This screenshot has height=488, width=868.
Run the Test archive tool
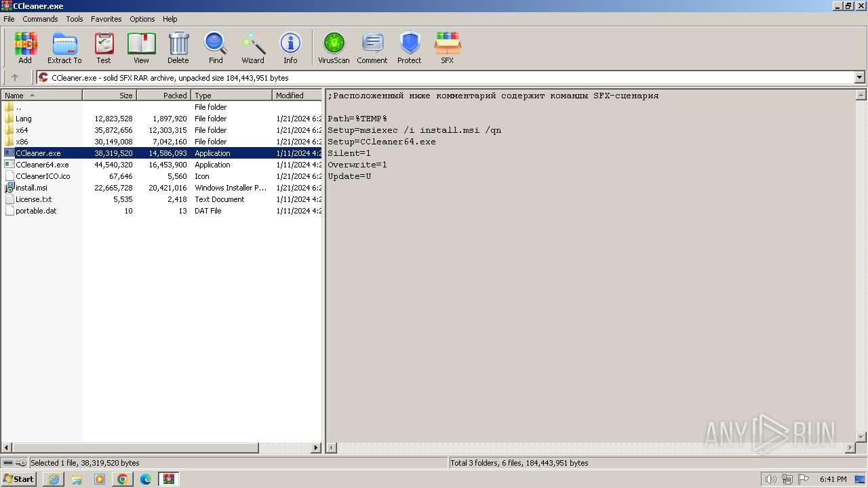[104, 47]
